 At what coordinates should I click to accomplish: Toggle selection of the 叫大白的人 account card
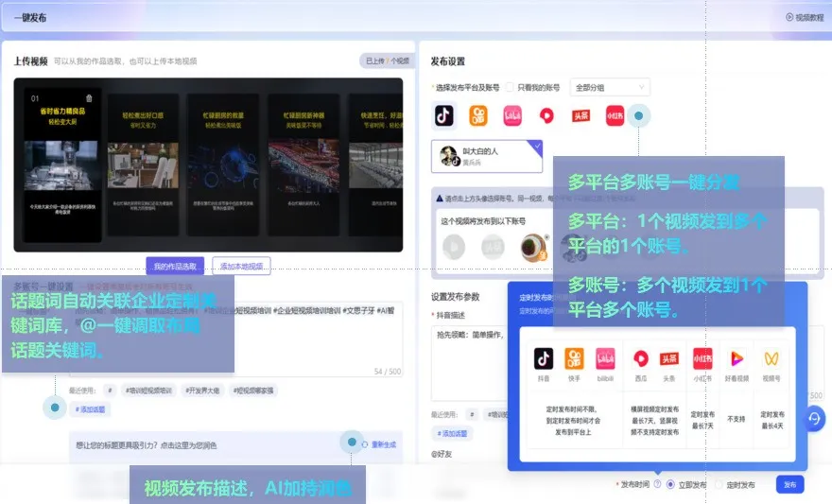[x=487, y=157]
